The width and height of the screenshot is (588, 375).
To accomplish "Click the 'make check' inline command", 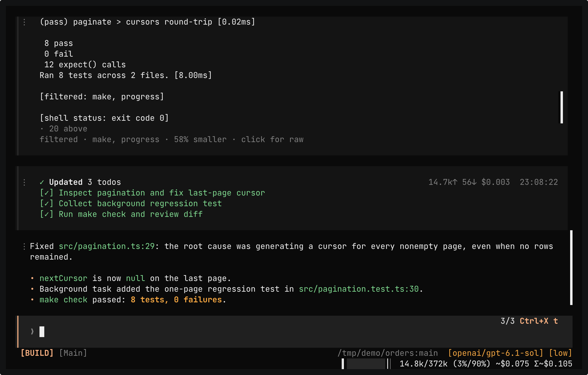I will pyautogui.click(x=63, y=300).
